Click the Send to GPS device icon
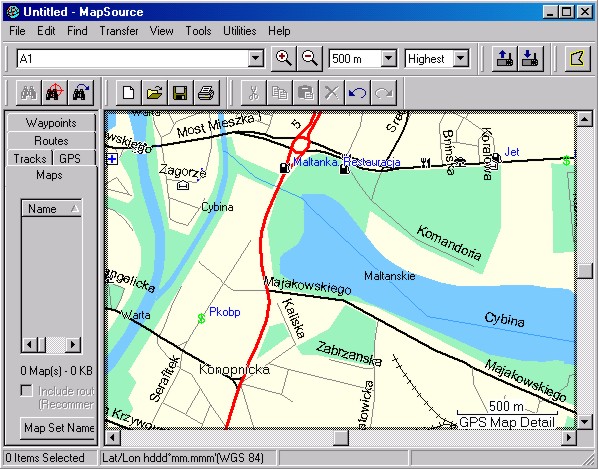 pos(504,59)
